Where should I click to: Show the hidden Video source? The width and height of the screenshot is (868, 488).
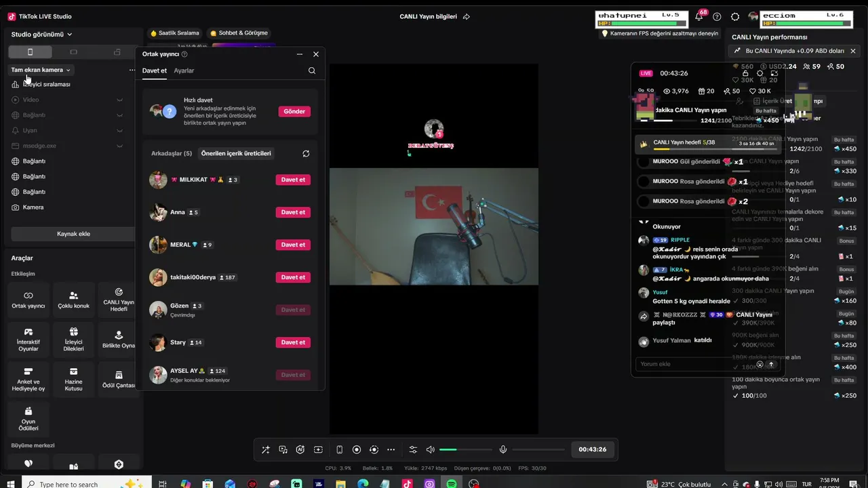click(x=120, y=100)
